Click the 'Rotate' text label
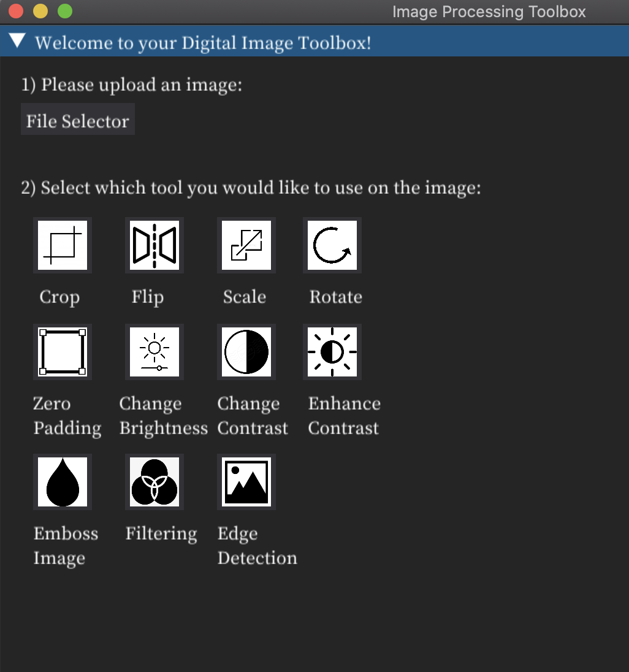629x672 pixels. tap(335, 297)
